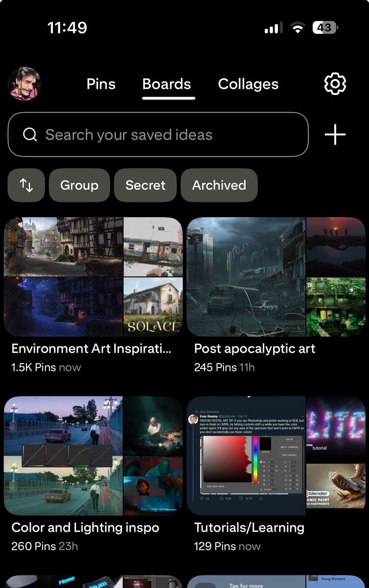Toggle the Archived boards filter
Viewport: 369px width, 588px height.
pyautogui.click(x=219, y=185)
